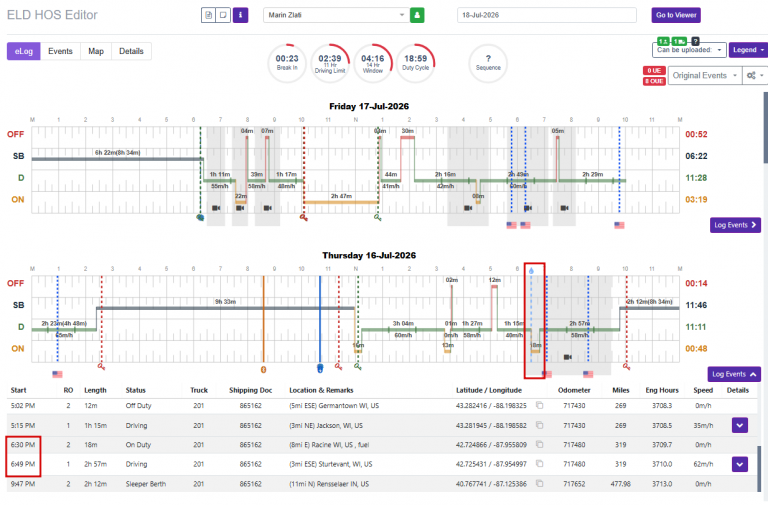Expand Log Events for Friday 17-Jul-2026
Screen dimensions: 768x505
pos(735,225)
